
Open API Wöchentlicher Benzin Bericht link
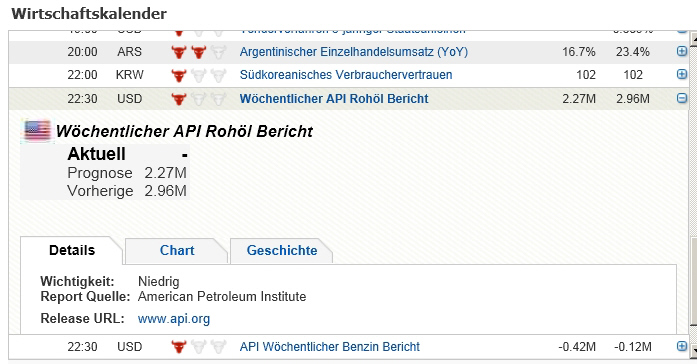(x=329, y=347)
